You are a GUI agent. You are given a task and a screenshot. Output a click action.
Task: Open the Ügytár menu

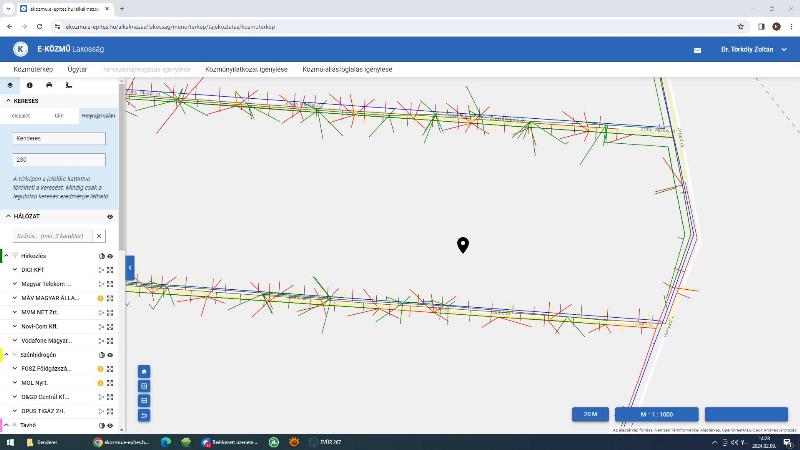[77, 69]
